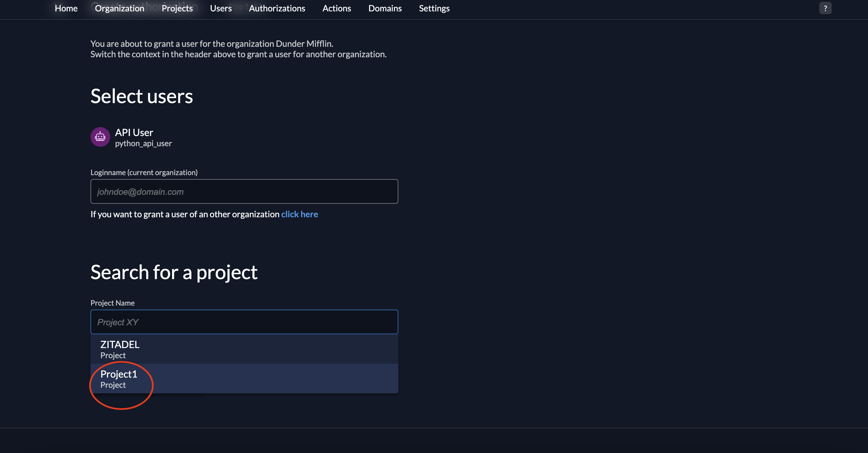Open the Projects tab
This screenshot has height=453, width=868.
click(177, 8)
